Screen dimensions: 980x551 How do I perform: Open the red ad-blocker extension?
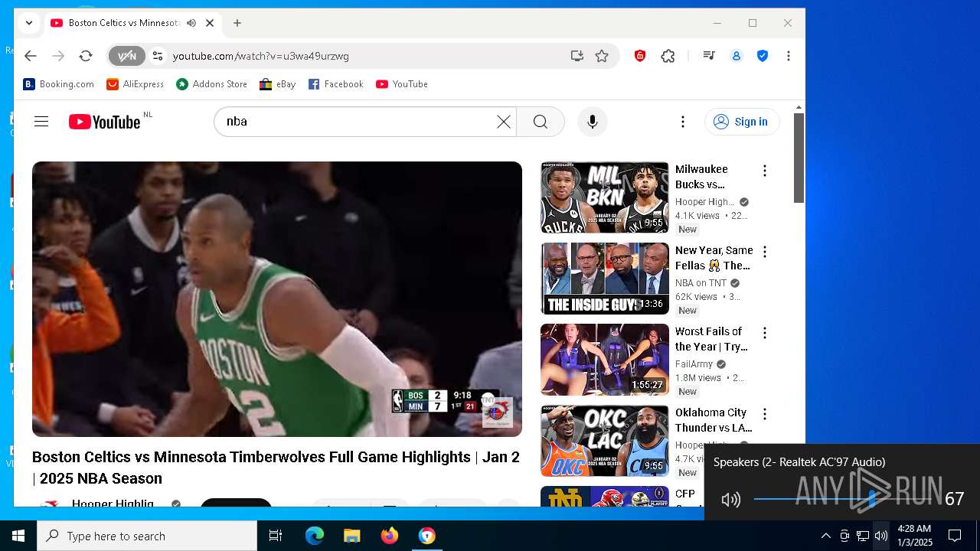coord(640,56)
